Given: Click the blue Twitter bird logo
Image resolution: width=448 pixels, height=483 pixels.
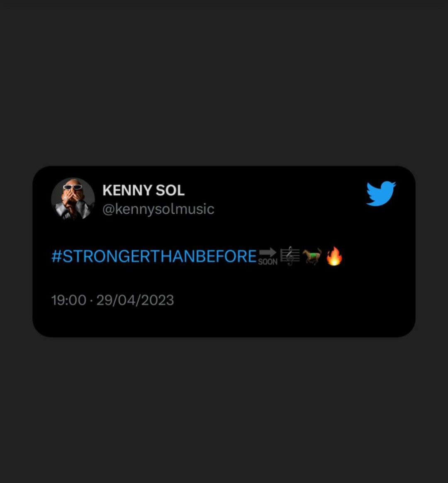Looking at the screenshot, I should pos(381,193).
